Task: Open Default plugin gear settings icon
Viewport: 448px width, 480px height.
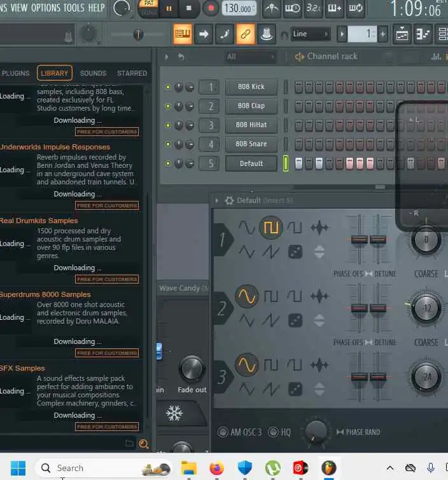Action: (x=229, y=200)
